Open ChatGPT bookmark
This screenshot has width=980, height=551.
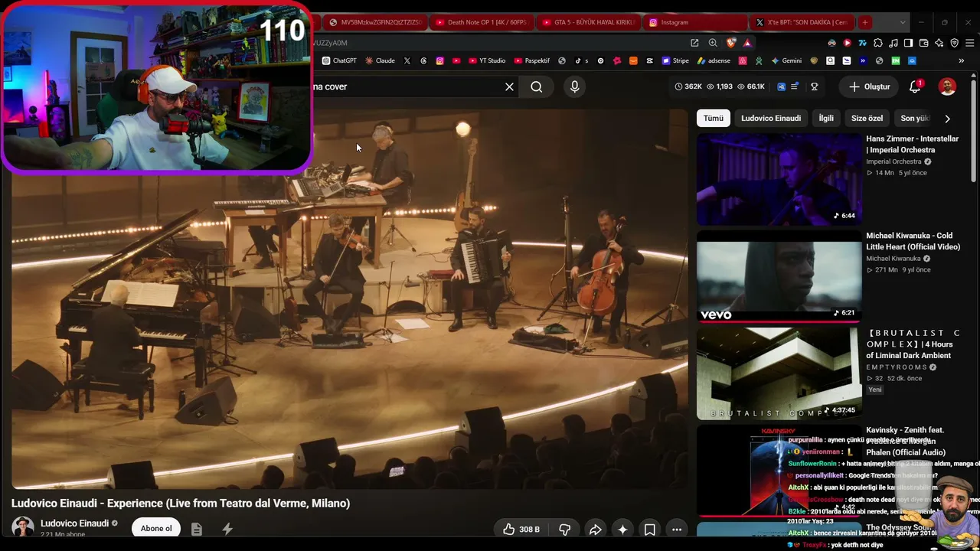339,60
